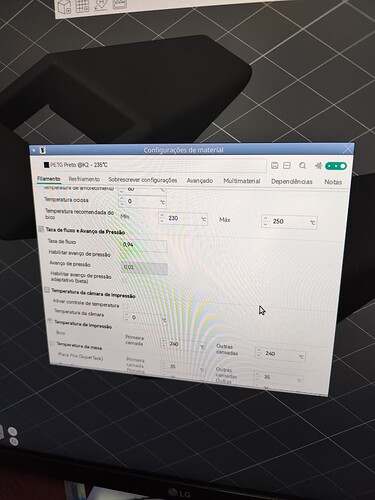The width and height of the screenshot is (375, 500).
Task: Click the compare presets icon near the toggle
Action: 318,166
